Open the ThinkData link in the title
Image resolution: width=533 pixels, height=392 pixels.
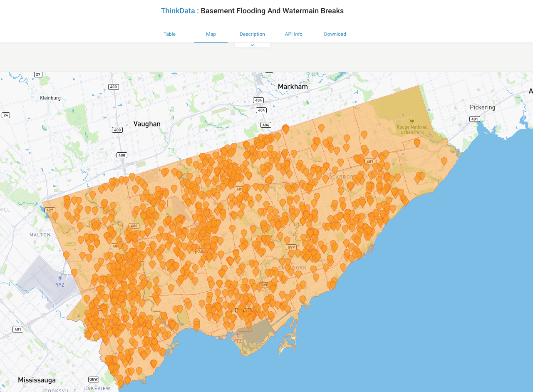coord(178,11)
